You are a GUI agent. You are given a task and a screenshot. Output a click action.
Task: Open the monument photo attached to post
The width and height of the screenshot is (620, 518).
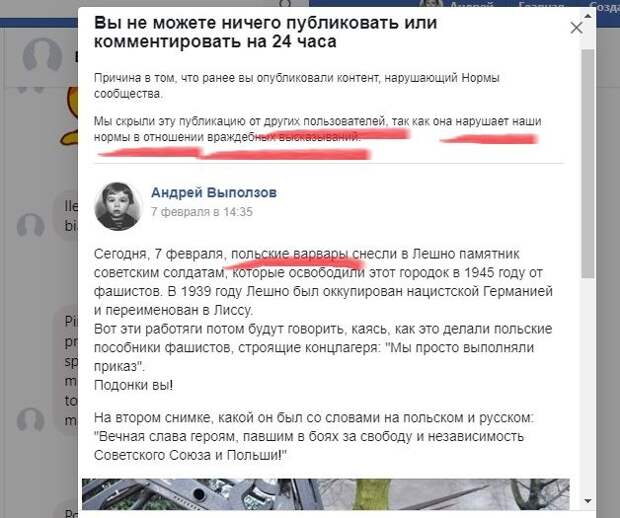tap(325, 494)
